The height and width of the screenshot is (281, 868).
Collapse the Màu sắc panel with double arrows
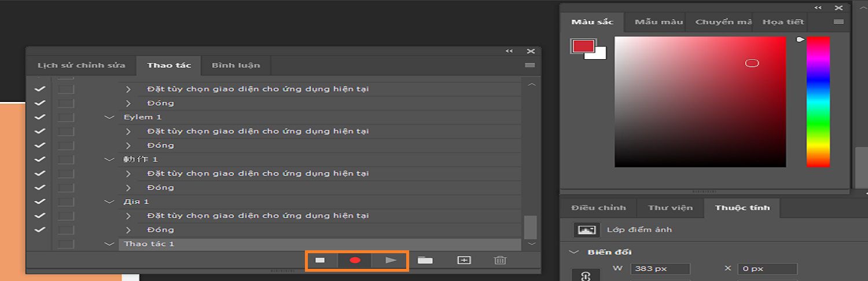click(x=818, y=8)
